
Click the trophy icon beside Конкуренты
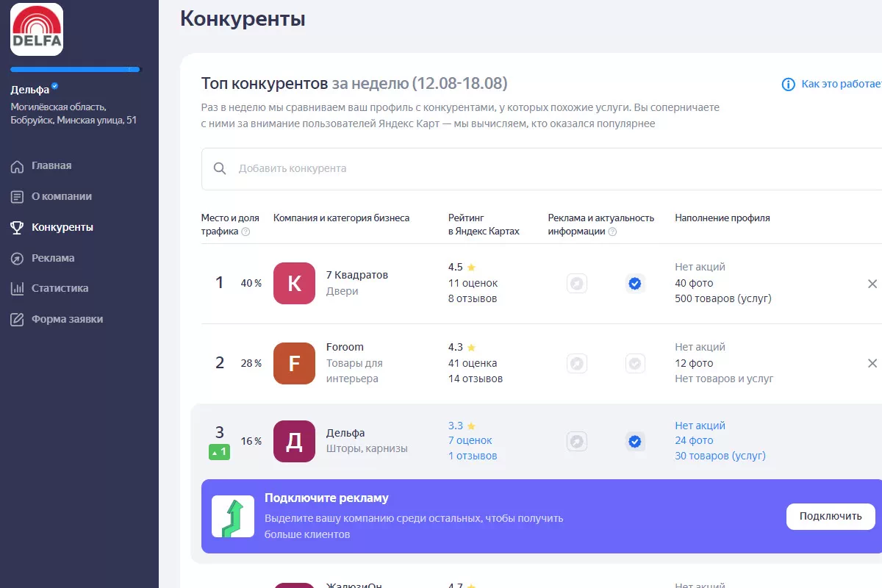17,228
